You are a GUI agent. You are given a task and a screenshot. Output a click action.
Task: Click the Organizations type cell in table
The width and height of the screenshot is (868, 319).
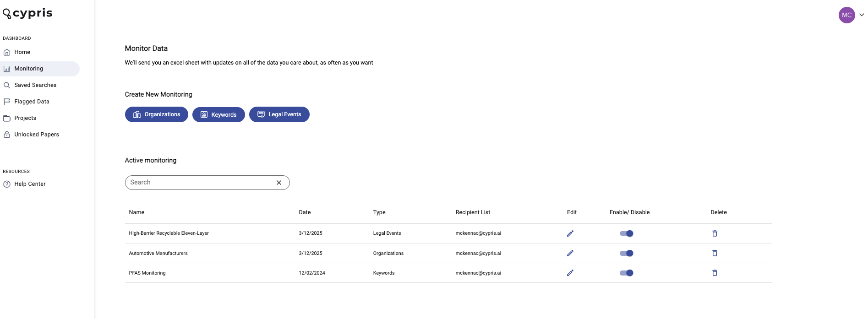click(x=388, y=253)
